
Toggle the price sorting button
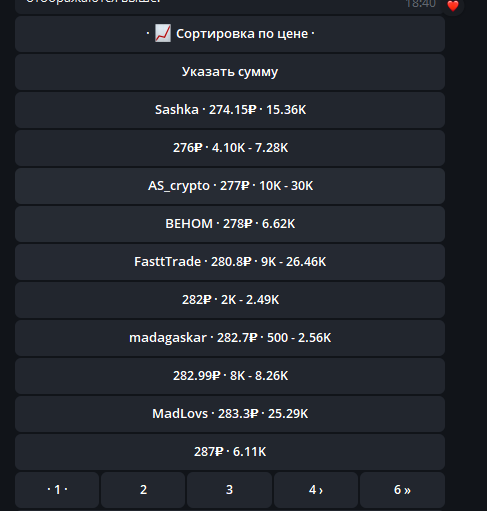click(x=230, y=34)
